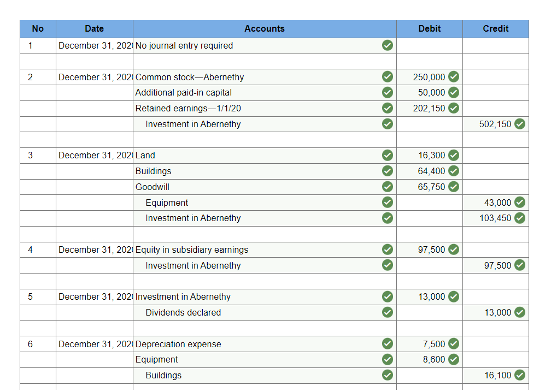This screenshot has width=557, height=392.
Task: Click checkmark next to 16,300 debit
Action: coord(453,155)
